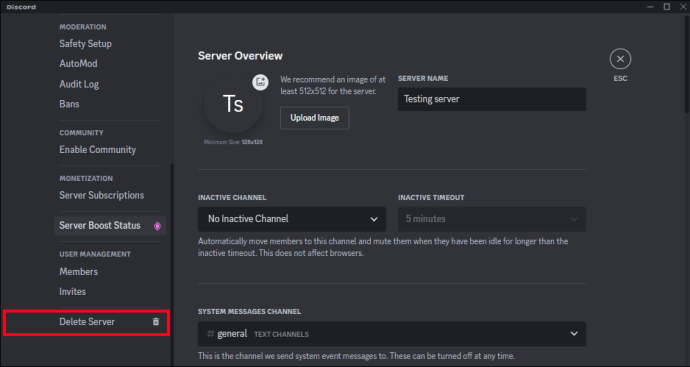Click the Ts server avatar thumbnail

233,104
